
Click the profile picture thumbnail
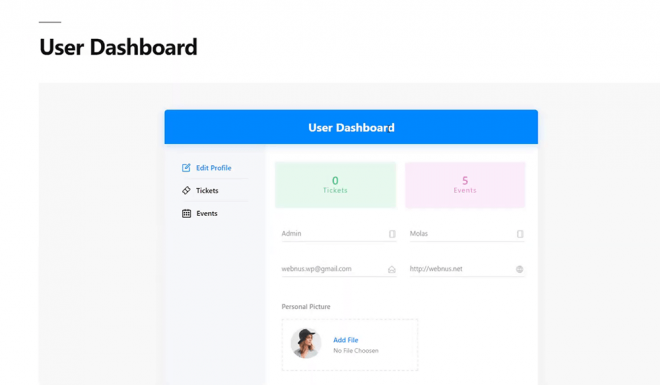(x=306, y=343)
